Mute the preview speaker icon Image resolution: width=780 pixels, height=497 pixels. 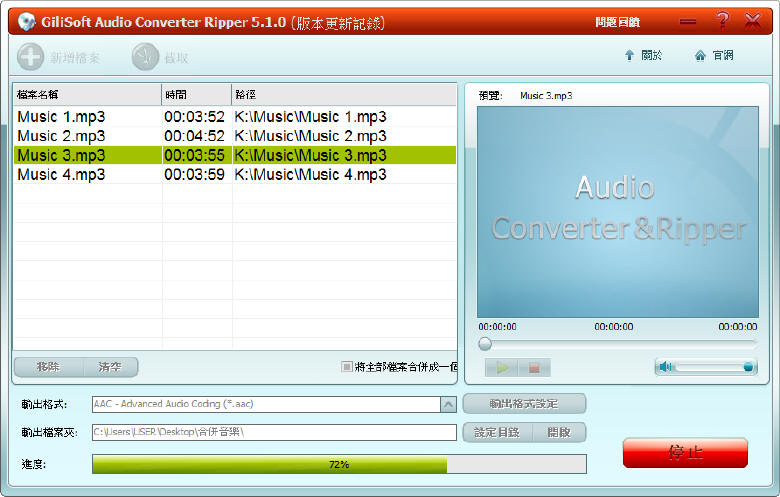click(666, 367)
